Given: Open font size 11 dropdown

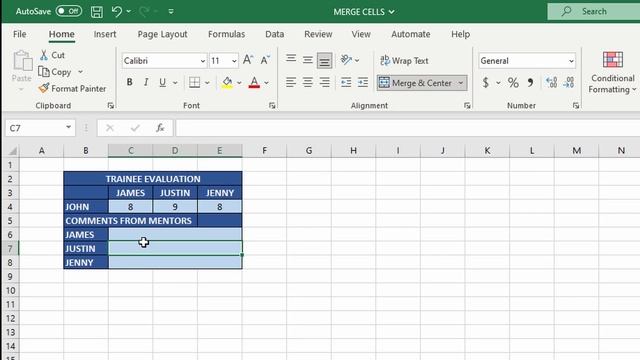Looking at the screenshot, I should (x=234, y=61).
